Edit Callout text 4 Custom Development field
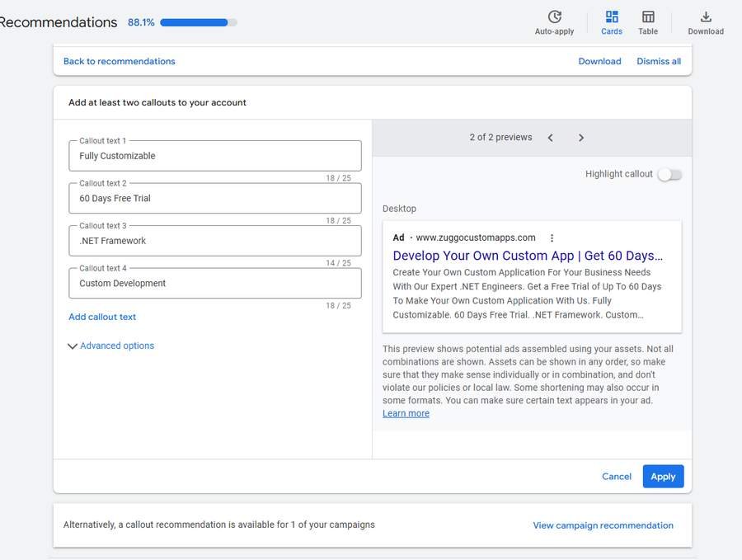The width and height of the screenshot is (742, 560). (x=215, y=283)
